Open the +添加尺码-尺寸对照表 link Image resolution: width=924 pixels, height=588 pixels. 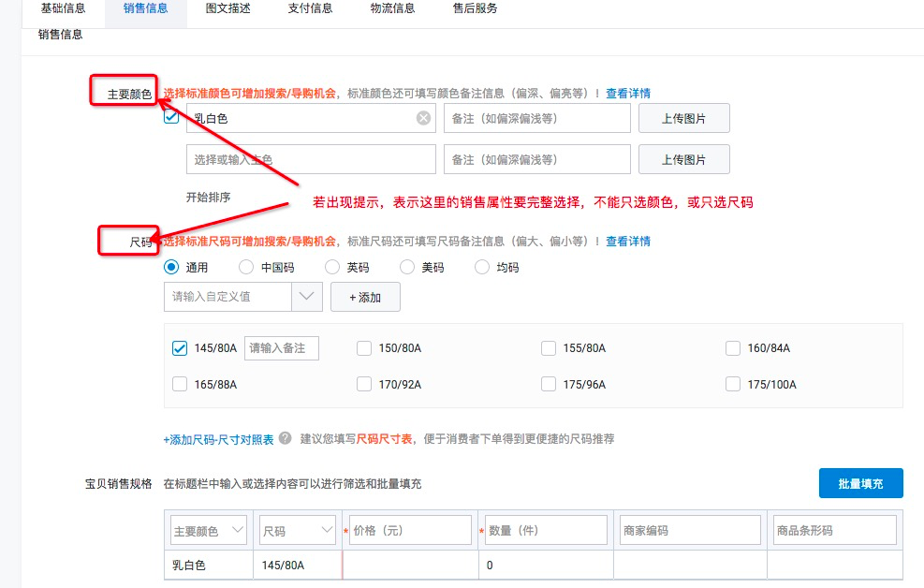[x=219, y=439]
